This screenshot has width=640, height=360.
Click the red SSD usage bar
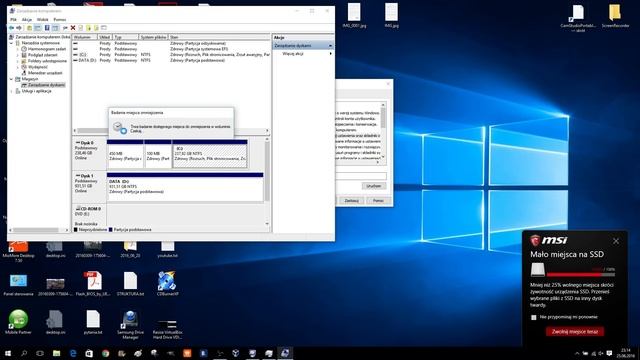point(580,275)
